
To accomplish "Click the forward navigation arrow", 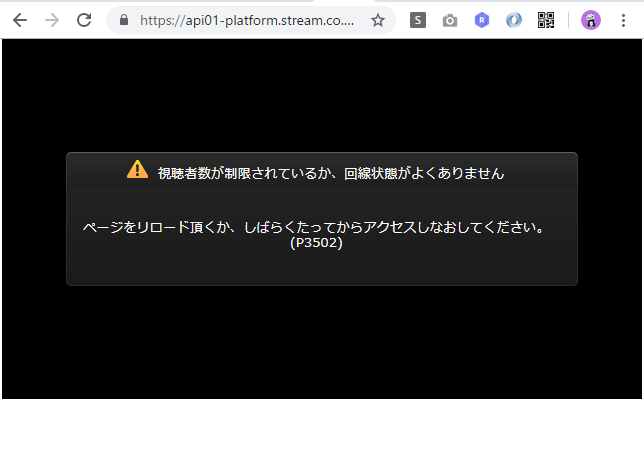I will click(x=52, y=20).
